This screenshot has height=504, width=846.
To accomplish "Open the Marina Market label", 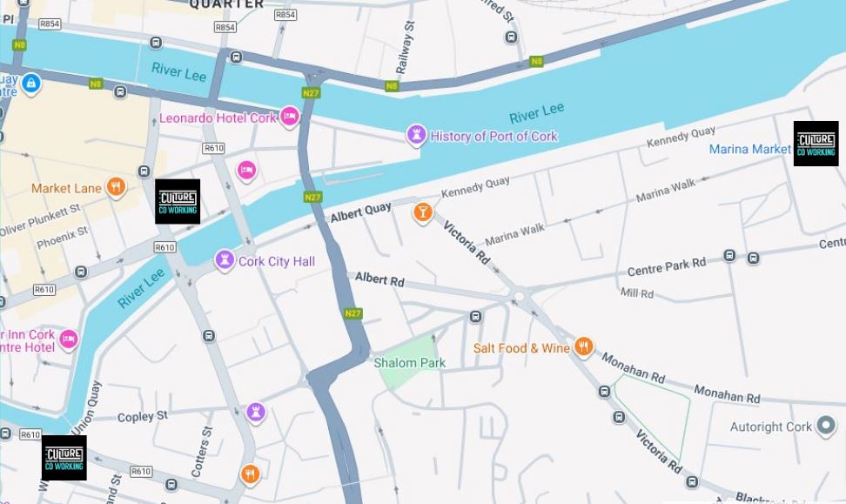I will [749, 149].
